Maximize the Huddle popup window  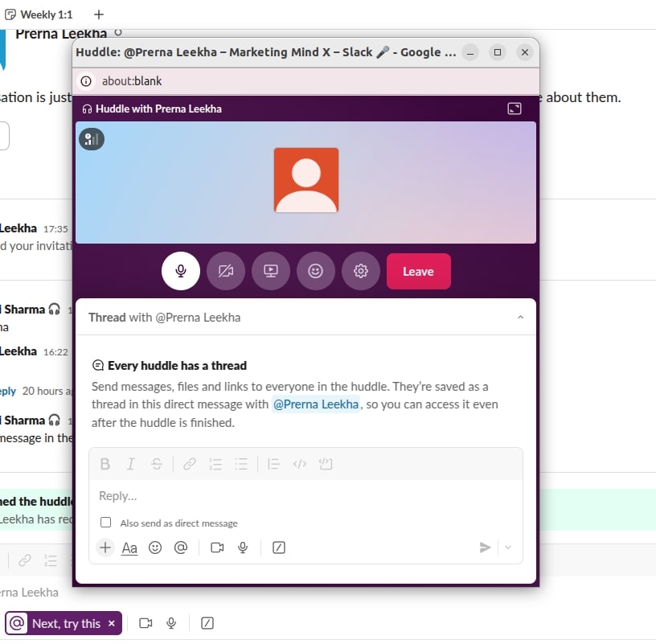click(x=498, y=52)
